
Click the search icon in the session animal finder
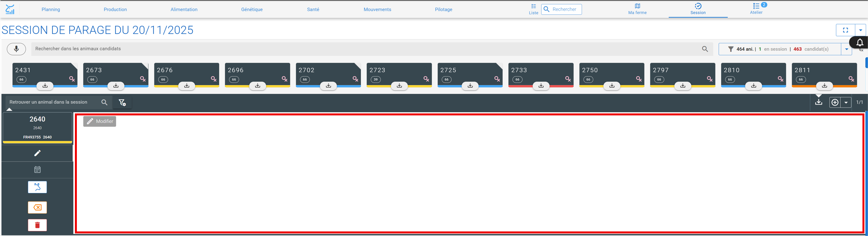click(105, 102)
